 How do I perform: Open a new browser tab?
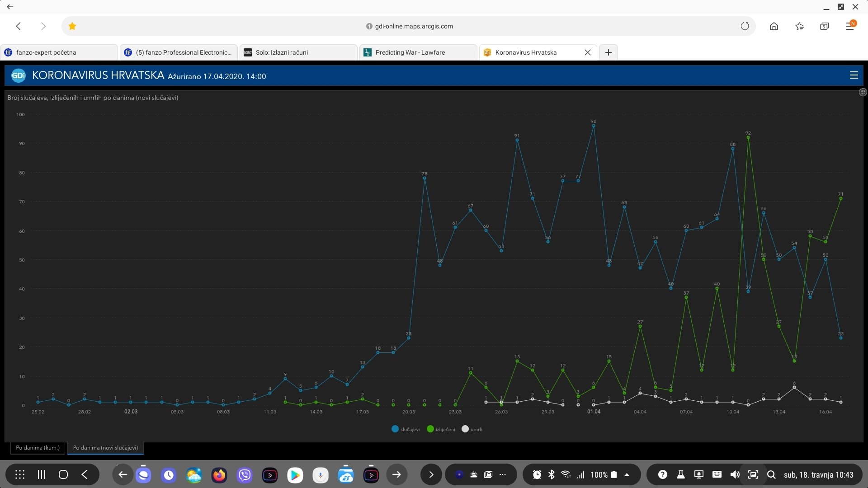(608, 52)
